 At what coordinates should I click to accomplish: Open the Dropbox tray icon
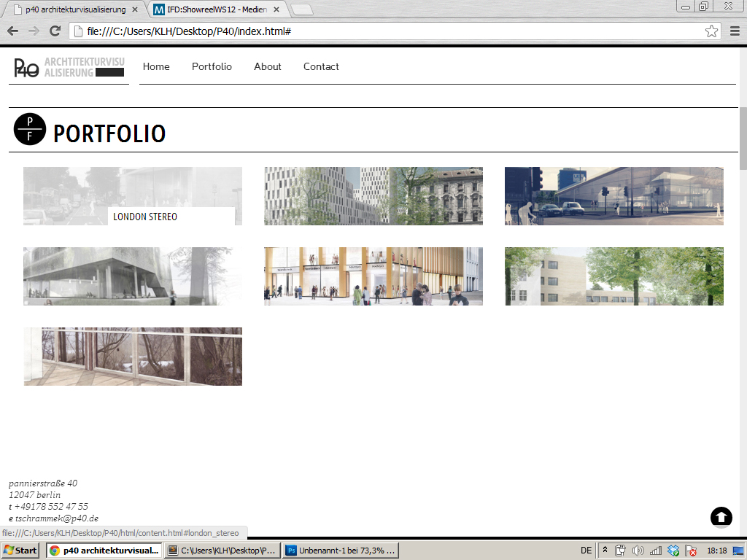(x=673, y=551)
